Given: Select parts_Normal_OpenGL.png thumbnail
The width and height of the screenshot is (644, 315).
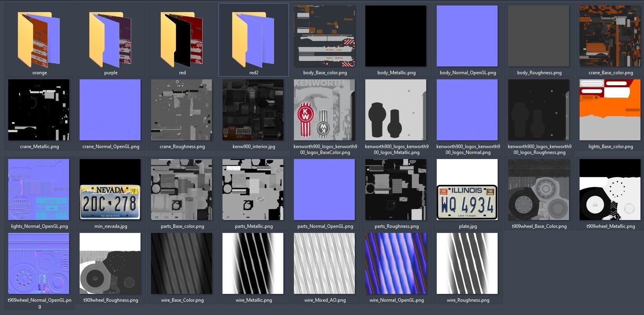Looking at the screenshot, I should tap(325, 190).
